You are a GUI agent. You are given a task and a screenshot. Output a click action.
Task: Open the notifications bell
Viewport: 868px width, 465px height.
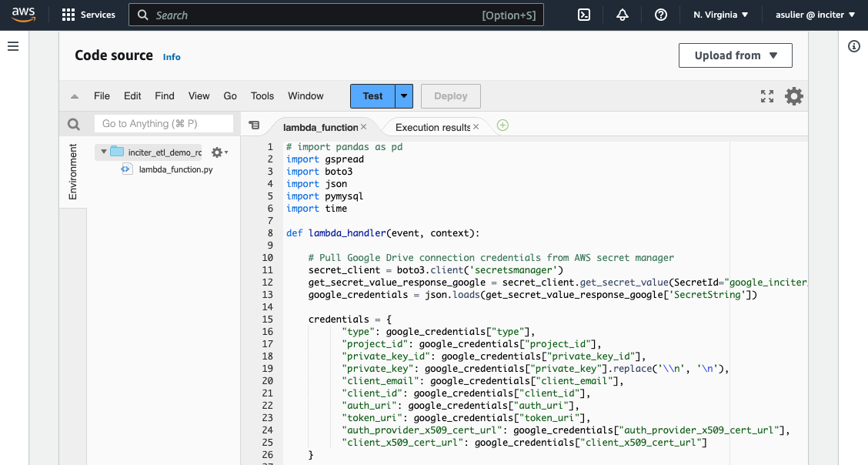[x=623, y=15]
